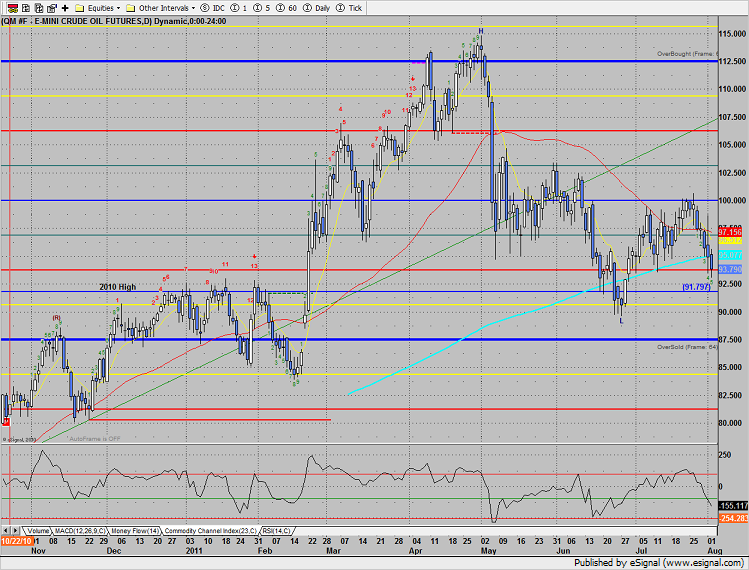Expand the Other Intervals dropdown

pos(193,8)
